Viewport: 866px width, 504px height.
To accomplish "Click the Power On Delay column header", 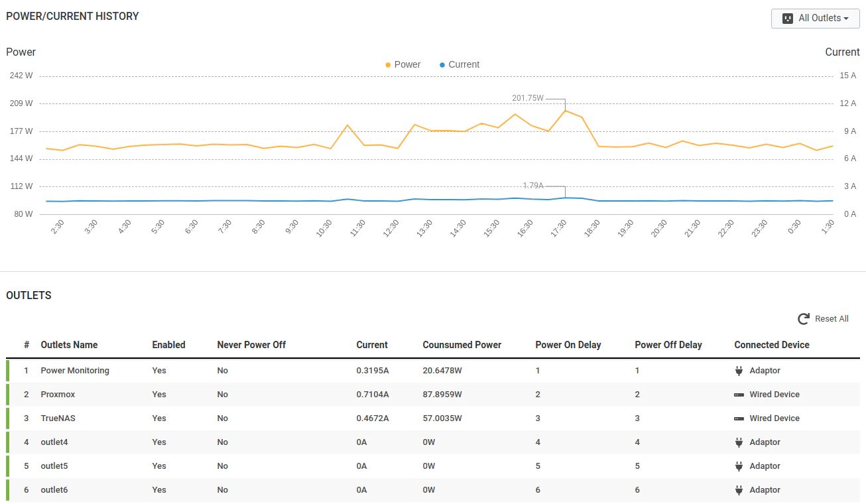I will [568, 345].
